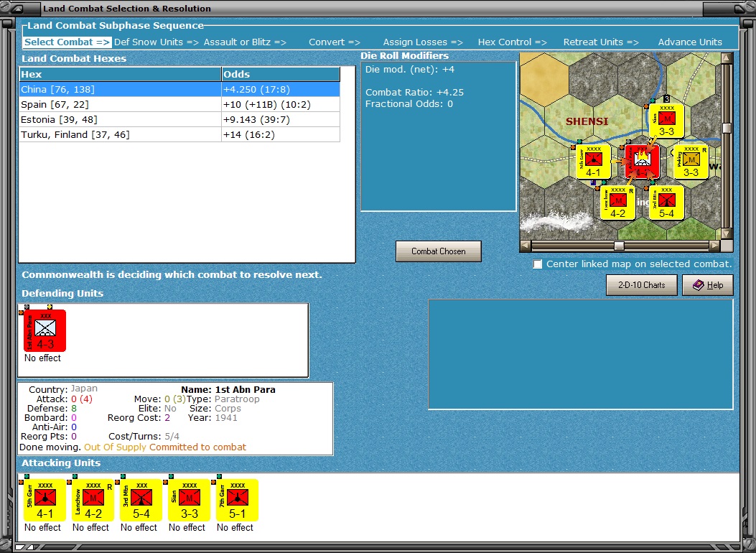Viewport: 756px width, 553px height.
Task: Open the Help button
Action: pyautogui.click(x=708, y=285)
